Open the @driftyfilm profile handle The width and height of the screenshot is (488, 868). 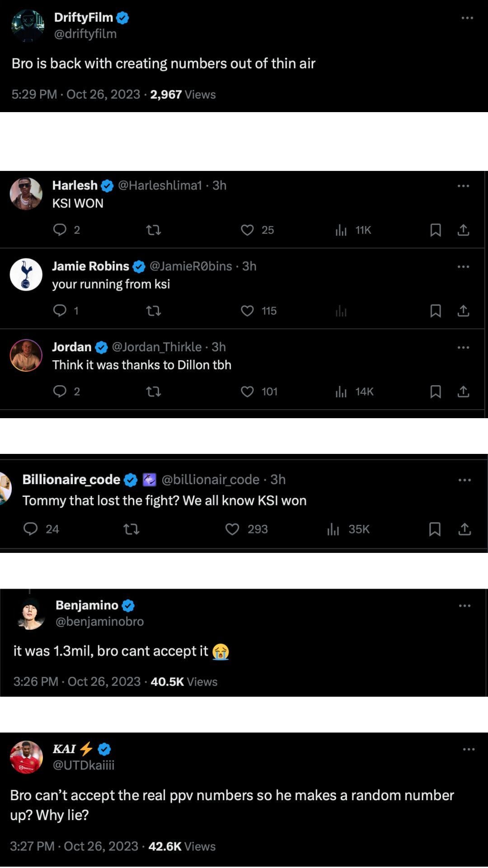[85, 33]
